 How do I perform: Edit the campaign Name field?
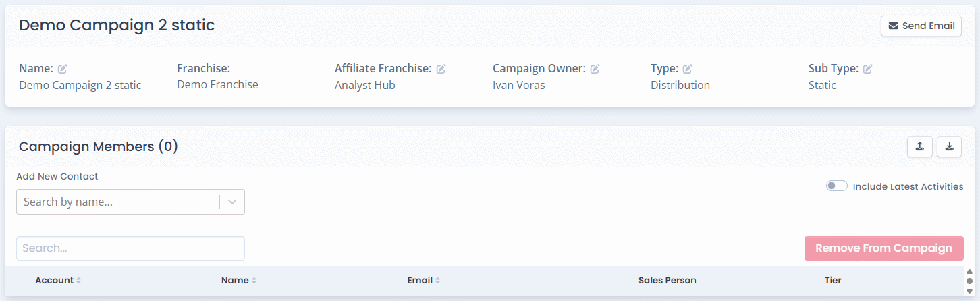pyautogui.click(x=63, y=69)
